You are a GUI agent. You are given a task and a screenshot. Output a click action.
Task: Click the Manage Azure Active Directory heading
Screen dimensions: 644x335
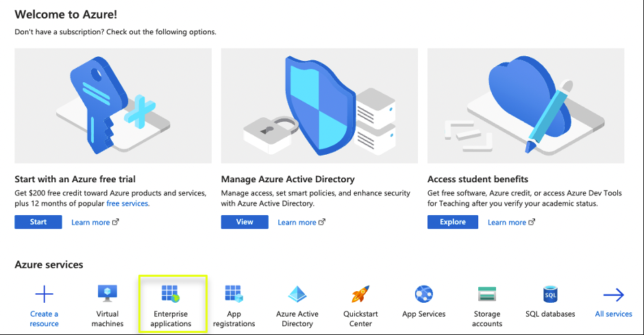(x=288, y=179)
